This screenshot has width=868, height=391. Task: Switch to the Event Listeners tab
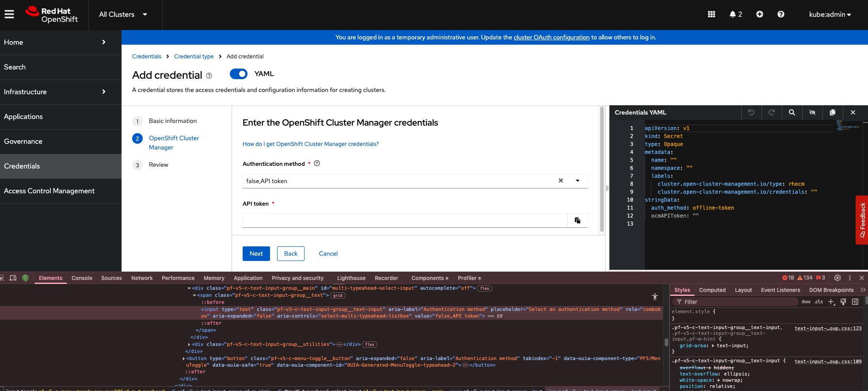click(x=780, y=290)
